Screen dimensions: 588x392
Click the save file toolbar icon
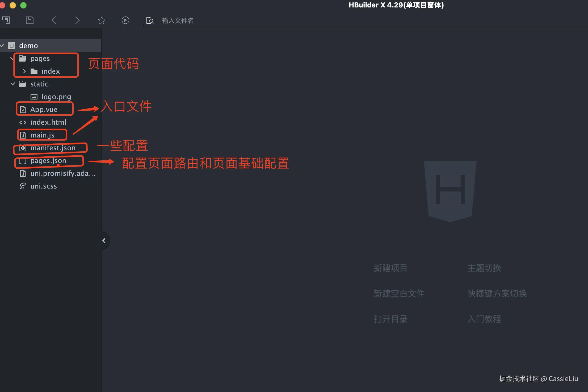pyautogui.click(x=30, y=20)
